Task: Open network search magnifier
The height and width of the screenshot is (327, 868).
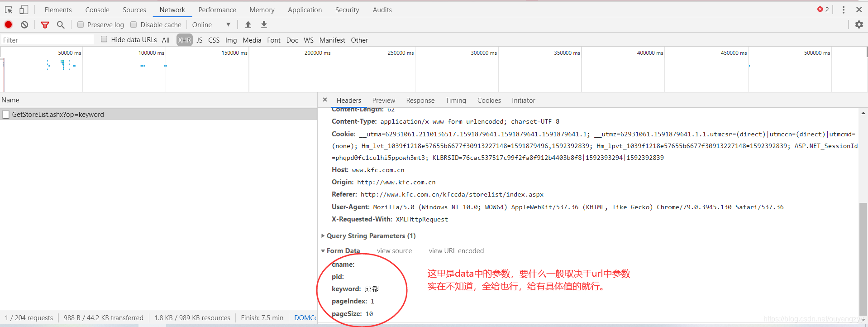Action: coord(61,24)
